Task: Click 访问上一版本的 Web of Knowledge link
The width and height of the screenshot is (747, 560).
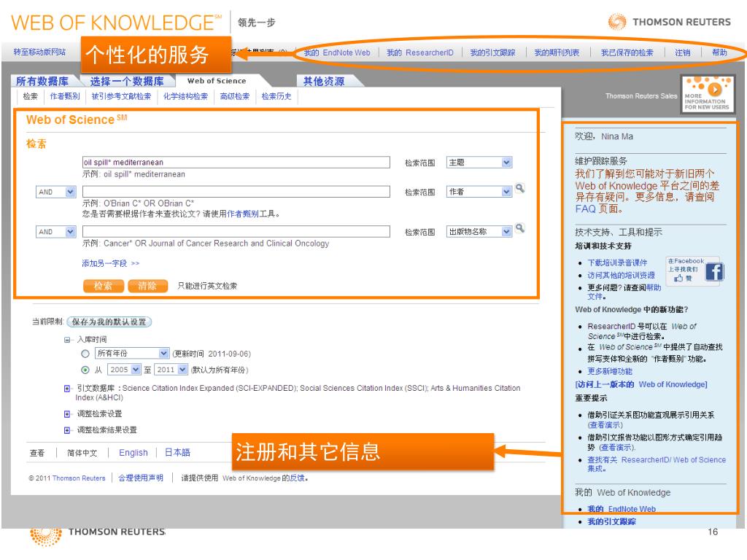Action: [x=641, y=385]
